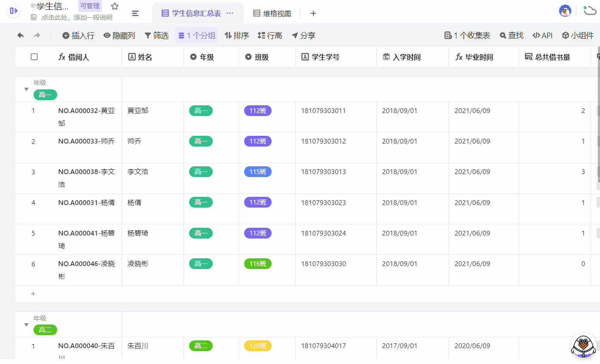Switch to the 维格视图 tab
This screenshot has height=364, width=600.
[x=272, y=13]
